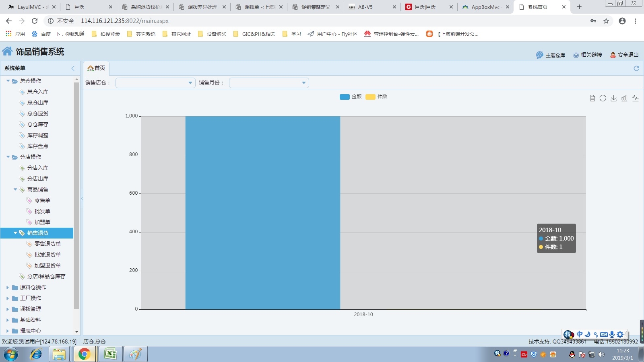The height and width of the screenshot is (362, 644).
Task: Open 相关链接 in header
Action: click(588, 55)
